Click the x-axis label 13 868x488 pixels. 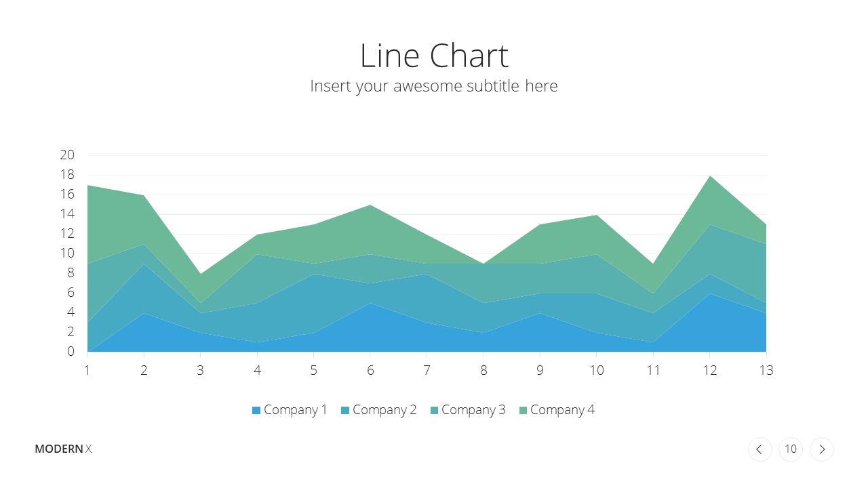point(766,371)
